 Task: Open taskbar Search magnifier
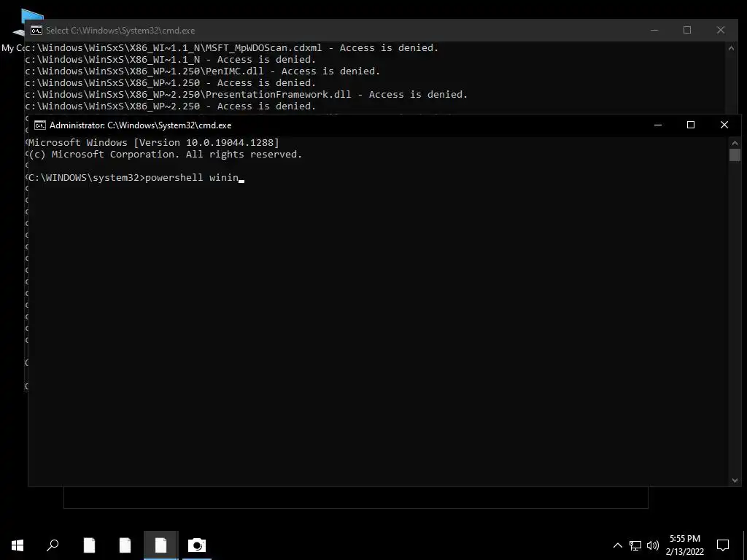tap(53, 545)
